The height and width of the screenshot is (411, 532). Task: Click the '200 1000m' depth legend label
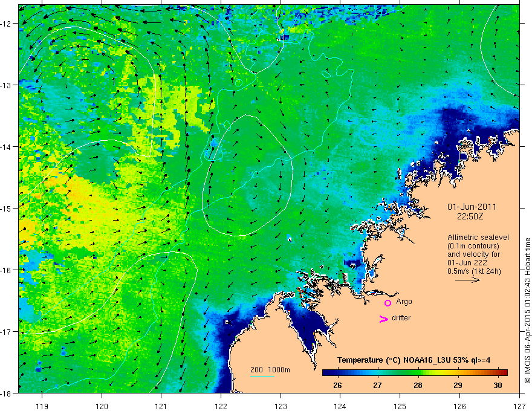(x=270, y=370)
